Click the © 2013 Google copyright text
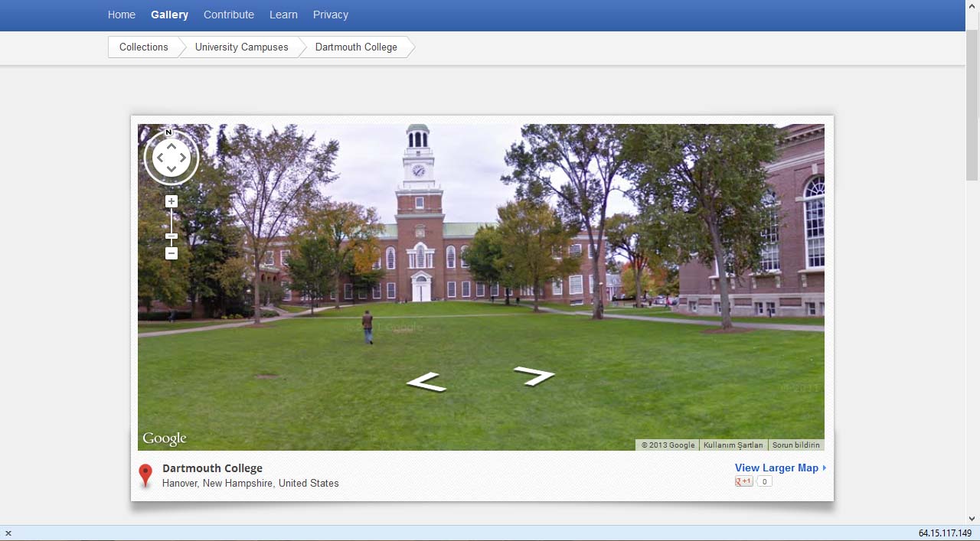The image size is (980, 541). pos(668,445)
